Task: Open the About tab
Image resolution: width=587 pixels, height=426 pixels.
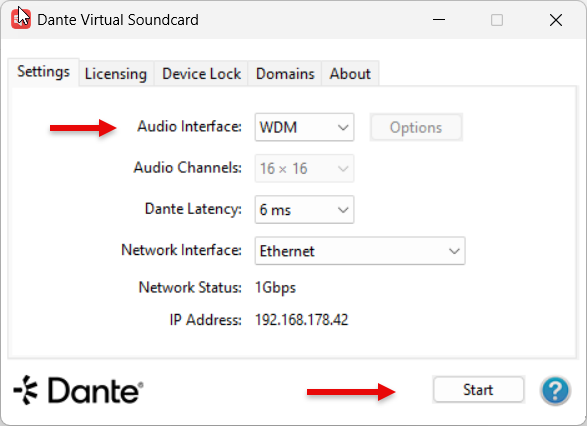Action: coord(350,74)
